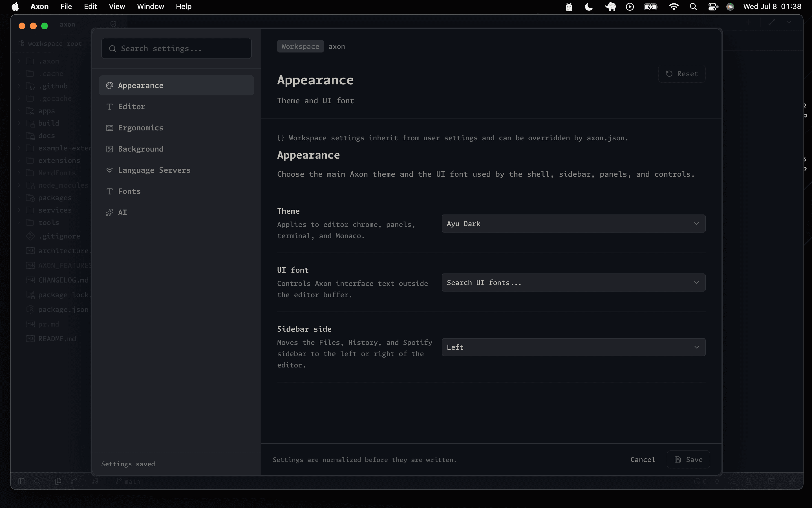Click the Reset button

tap(682, 74)
